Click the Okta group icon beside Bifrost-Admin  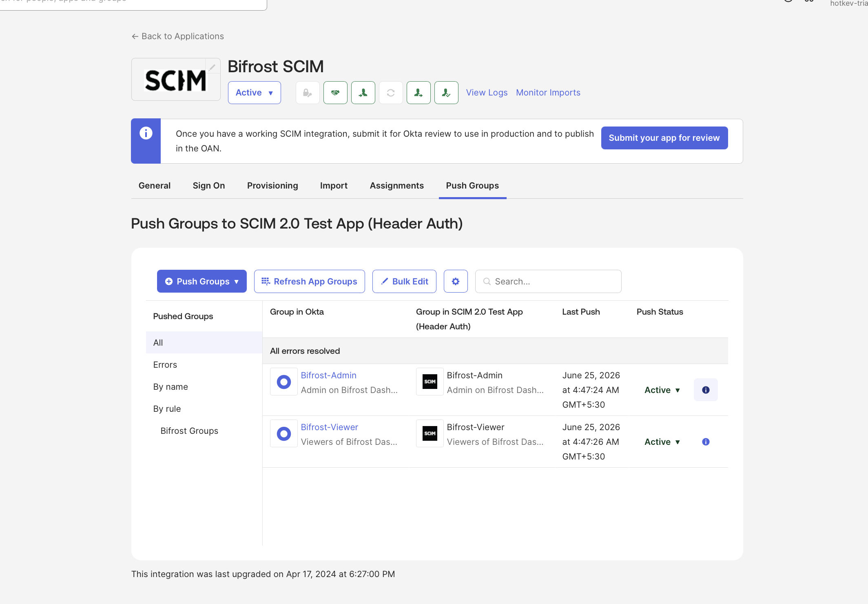pos(284,382)
